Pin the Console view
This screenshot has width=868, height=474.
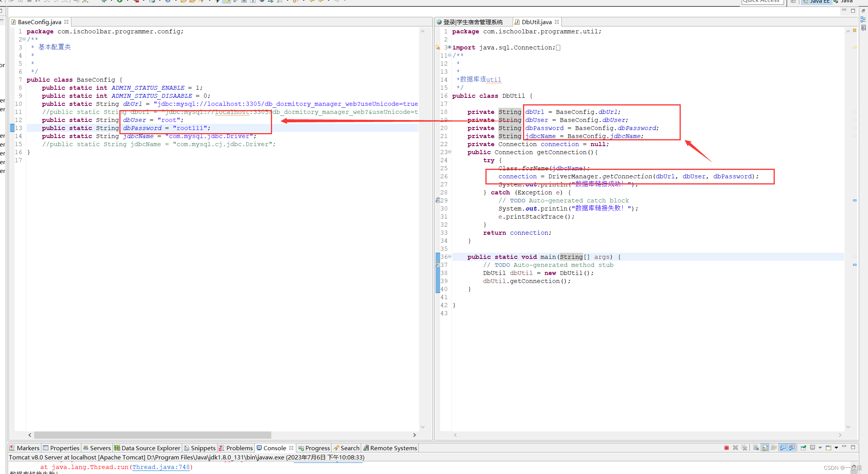[803, 448]
